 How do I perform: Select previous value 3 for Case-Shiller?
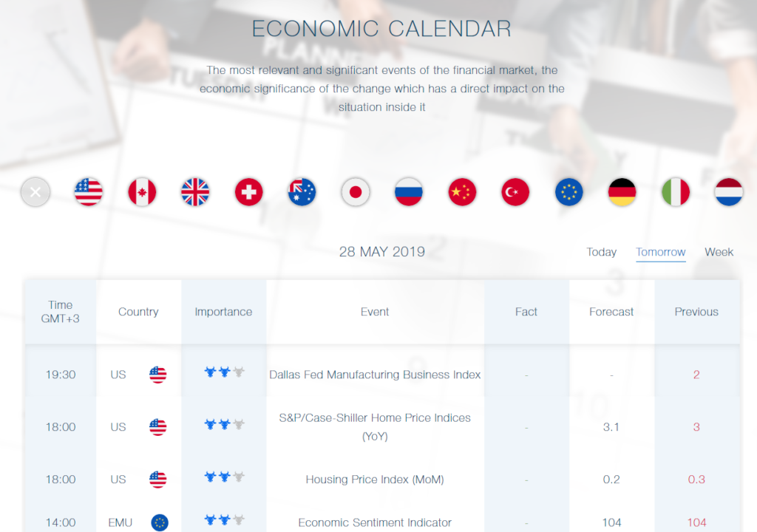[x=696, y=427]
